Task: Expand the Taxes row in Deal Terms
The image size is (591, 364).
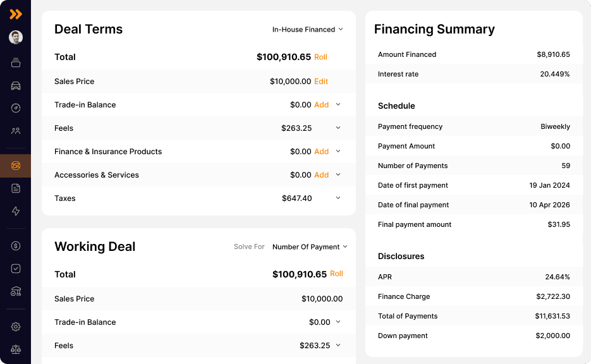Action: (x=338, y=198)
